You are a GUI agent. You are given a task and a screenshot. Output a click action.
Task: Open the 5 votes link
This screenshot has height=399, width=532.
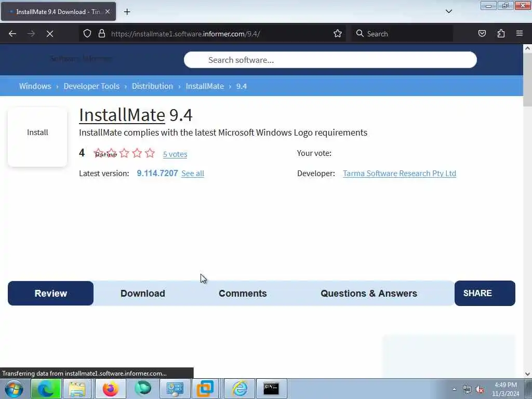pyautogui.click(x=175, y=154)
